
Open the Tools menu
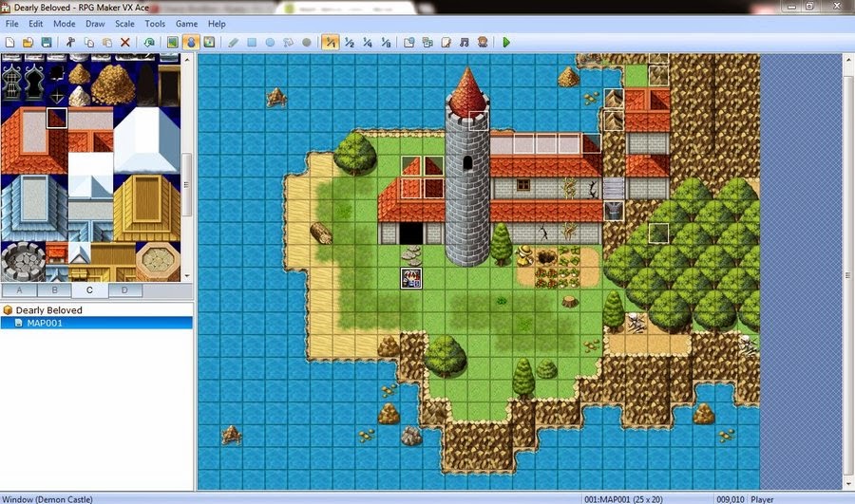(155, 24)
